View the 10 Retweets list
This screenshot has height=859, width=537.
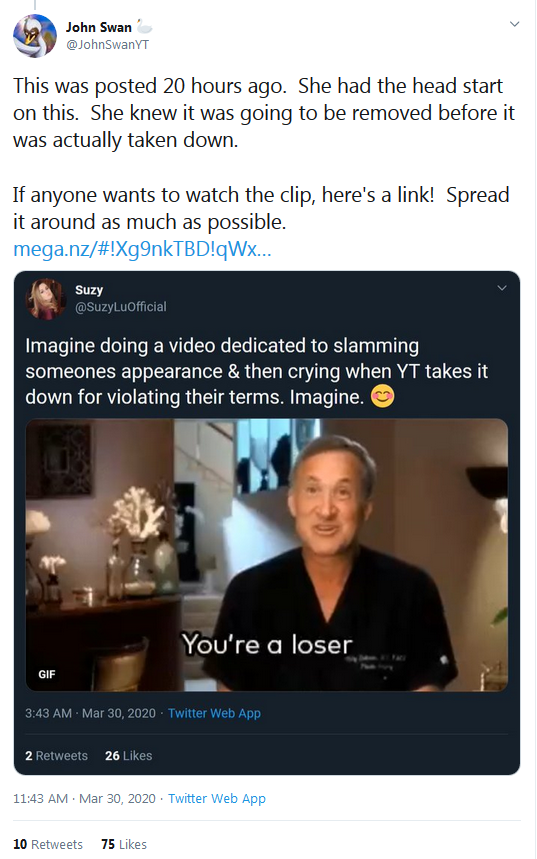tap(48, 844)
